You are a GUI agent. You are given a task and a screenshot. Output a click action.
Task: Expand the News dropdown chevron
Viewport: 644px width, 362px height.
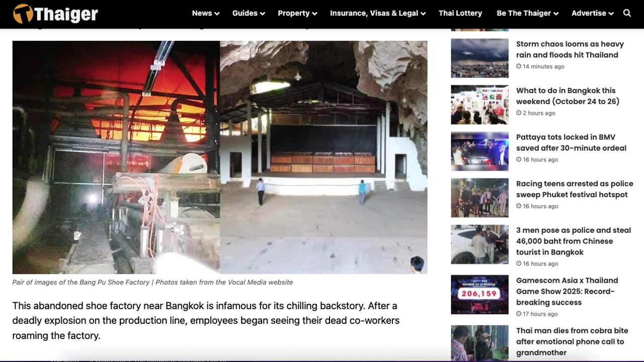[x=217, y=14]
